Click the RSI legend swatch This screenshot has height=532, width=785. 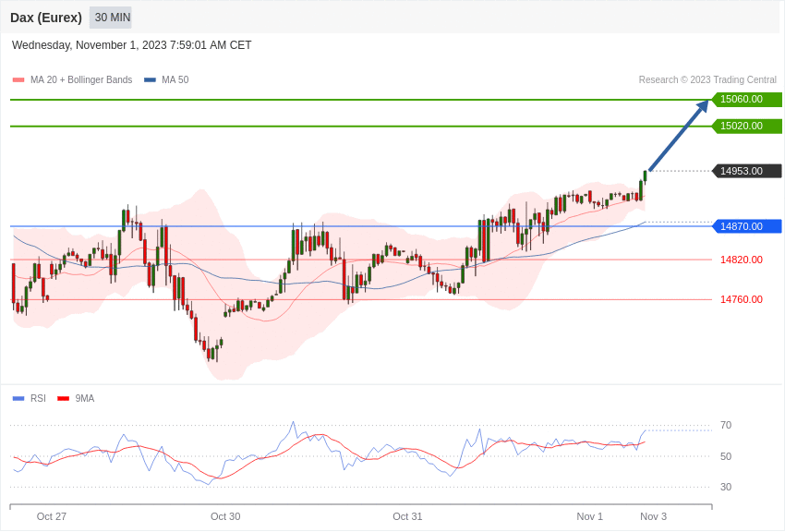[x=18, y=399]
